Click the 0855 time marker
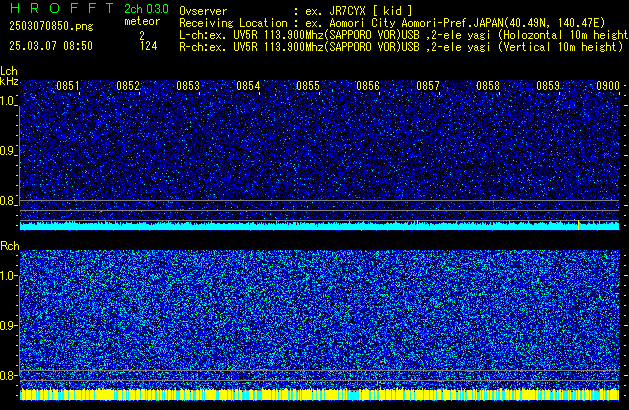 pyautogui.click(x=308, y=86)
